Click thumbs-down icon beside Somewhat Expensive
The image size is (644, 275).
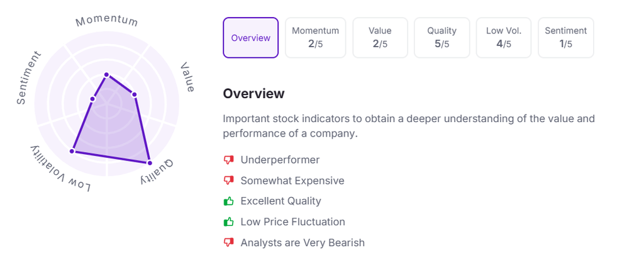[228, 181]
